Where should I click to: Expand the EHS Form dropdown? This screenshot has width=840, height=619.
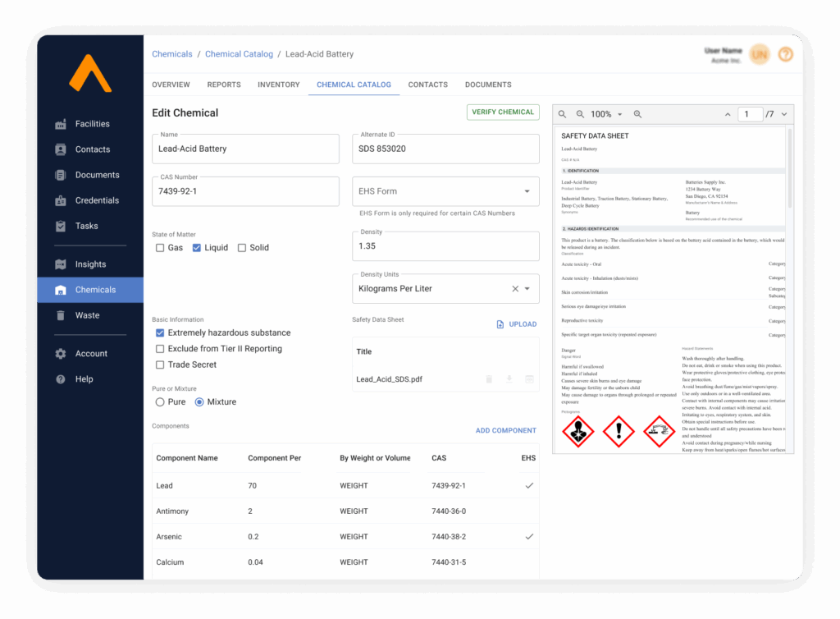527,191
